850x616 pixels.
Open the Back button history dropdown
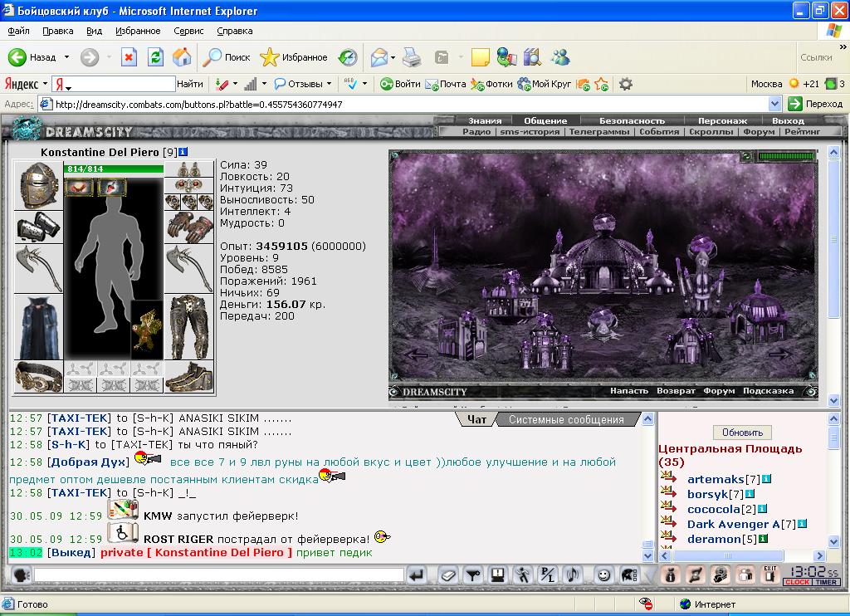pos(66,57)
